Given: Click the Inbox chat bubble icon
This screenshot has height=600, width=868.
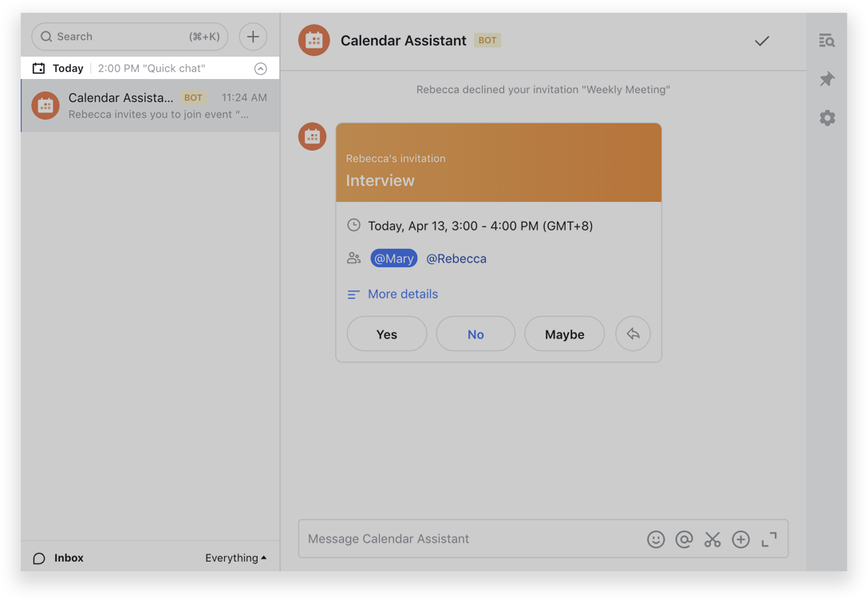Looking at the screenshot, I should (x=39, y=558).
